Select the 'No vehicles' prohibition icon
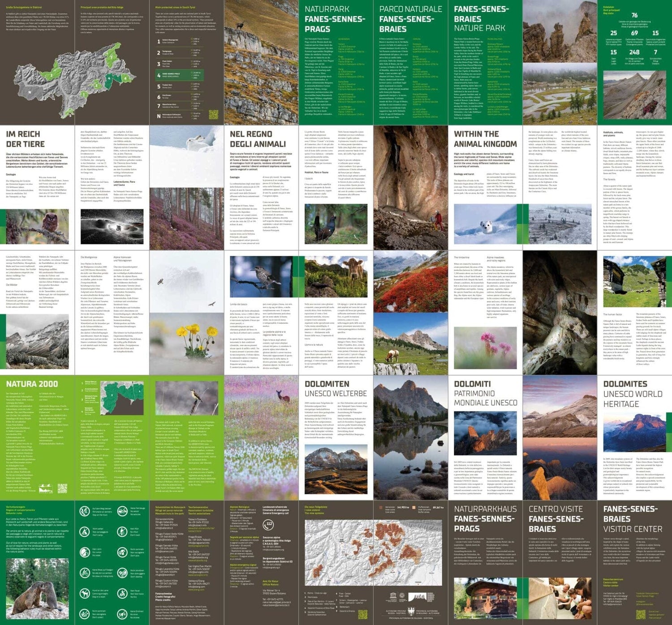Viewport: 672px width, 625px height. [122, 511]
